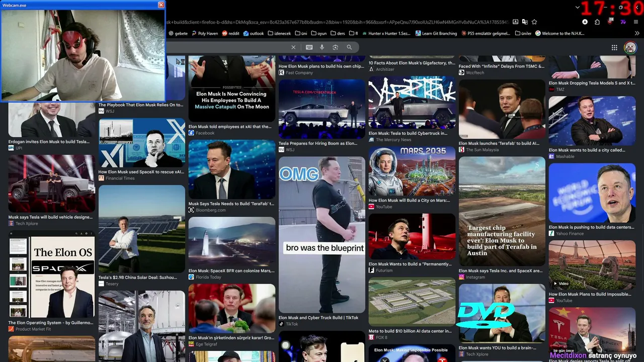Open the 'bro was the blueprint' TikTok image
Screen dimensions: 644x362
click(322, 235)
